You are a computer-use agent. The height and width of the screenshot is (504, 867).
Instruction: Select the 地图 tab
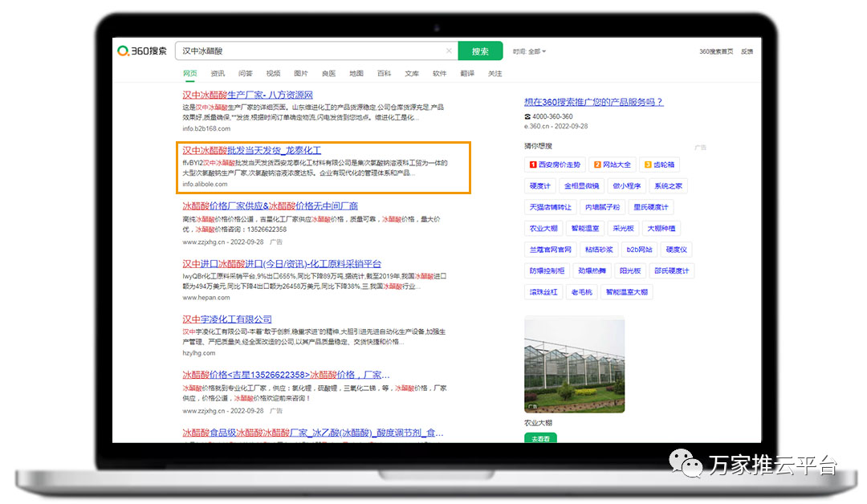click(x=356, y=74)
